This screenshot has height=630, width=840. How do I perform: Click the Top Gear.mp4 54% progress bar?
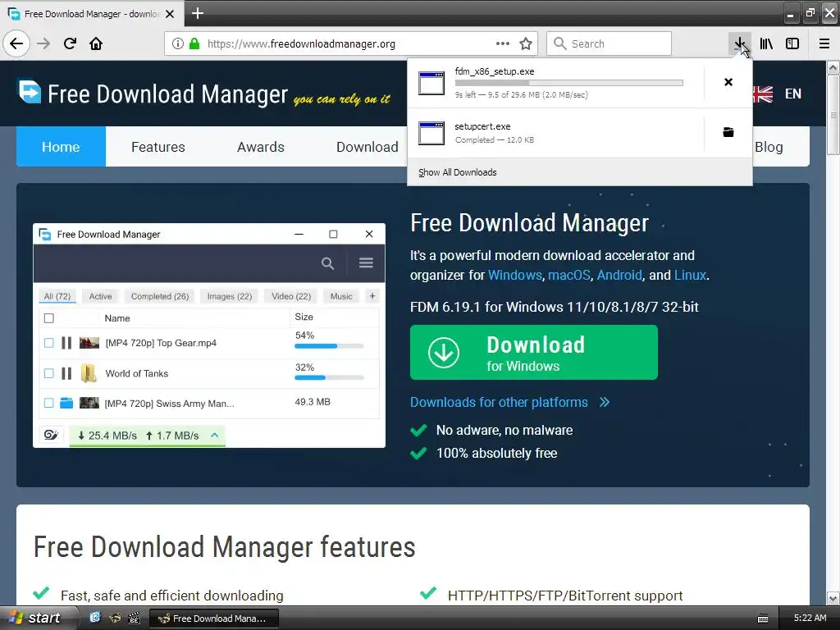(329, 346)
